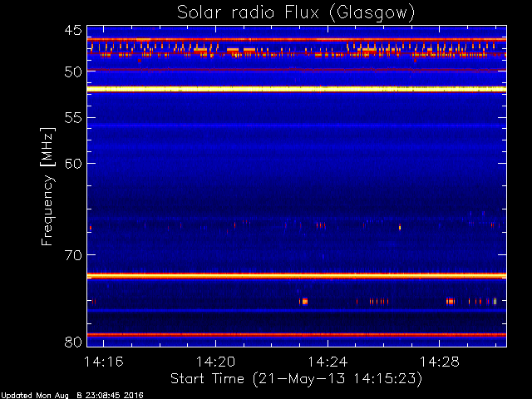Click the yellow spike near 67 MHz at 14:26
Image resolution: width=532 pixels, height=399 pixels.
(x=400, y=227)
